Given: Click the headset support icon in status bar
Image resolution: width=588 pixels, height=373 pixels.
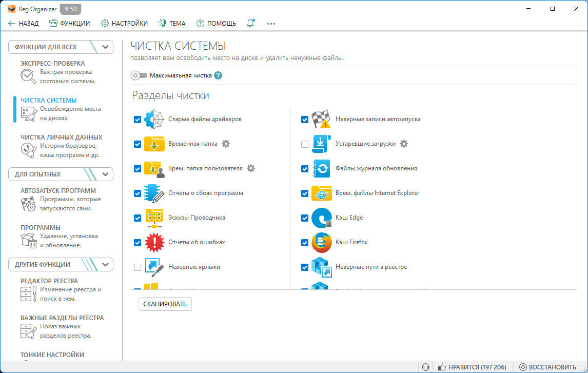Looking at the screenshot, I should coord(425,367).
